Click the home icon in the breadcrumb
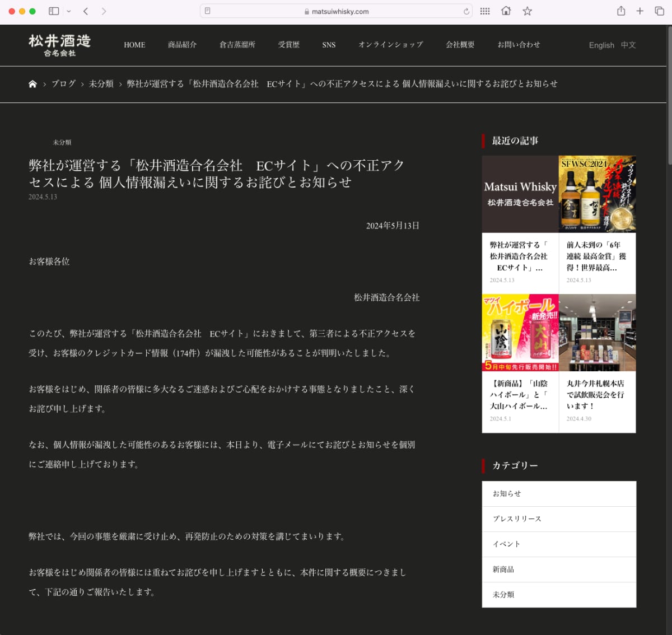Image resolution: width=672 pixels, height=635 pixels. (32, 83)
